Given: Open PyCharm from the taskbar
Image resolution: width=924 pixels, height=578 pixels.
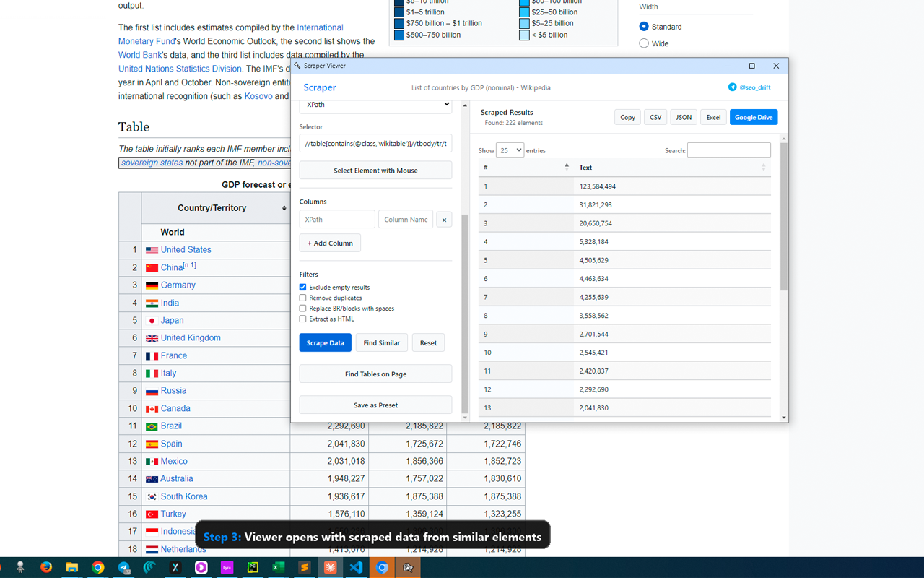Looking at the screenshot, I should [x=253, y=567].
